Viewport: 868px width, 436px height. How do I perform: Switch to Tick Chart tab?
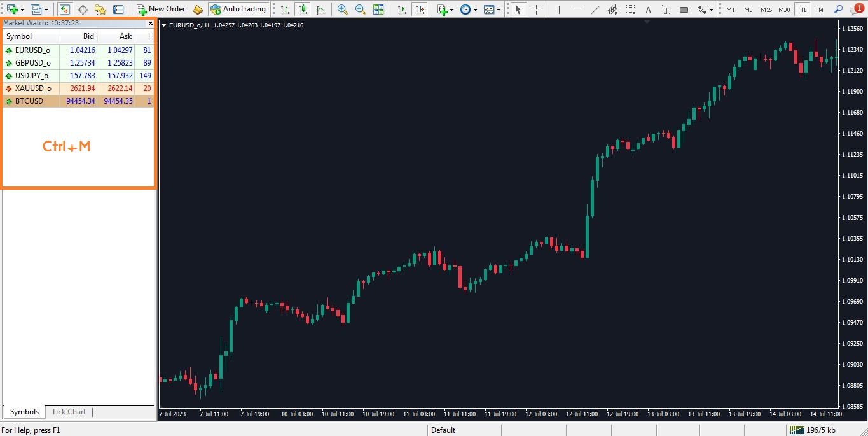pos(69,412)
